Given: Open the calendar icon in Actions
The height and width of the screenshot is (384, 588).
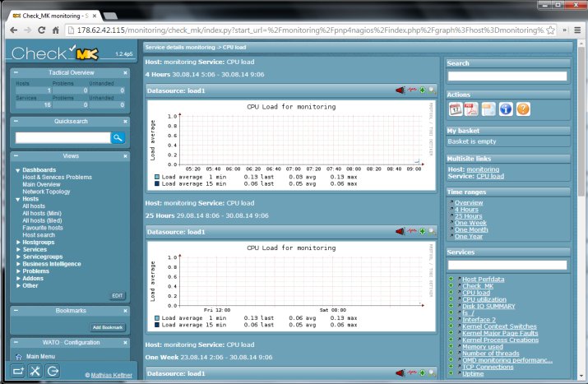Looking at the screenshot, I should (456, 109).
